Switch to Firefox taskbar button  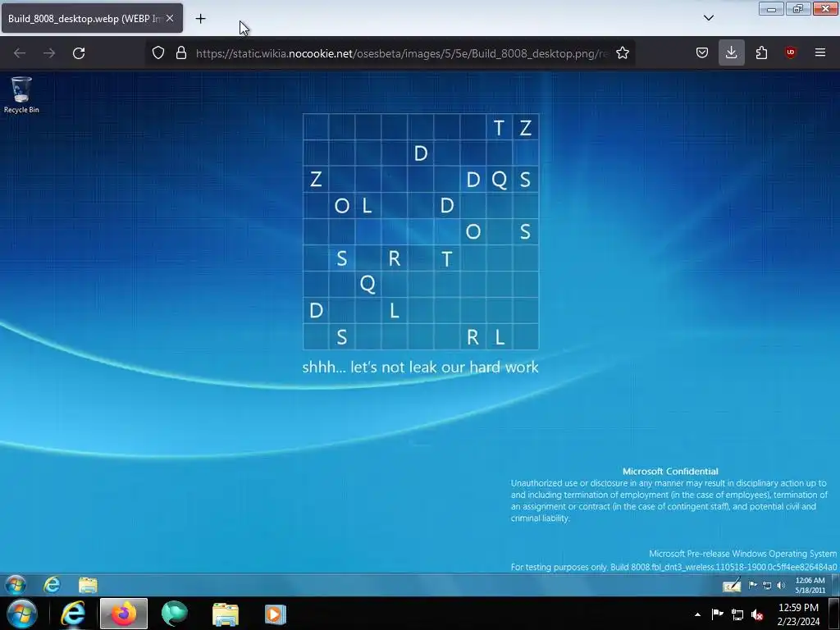(124, 614)
